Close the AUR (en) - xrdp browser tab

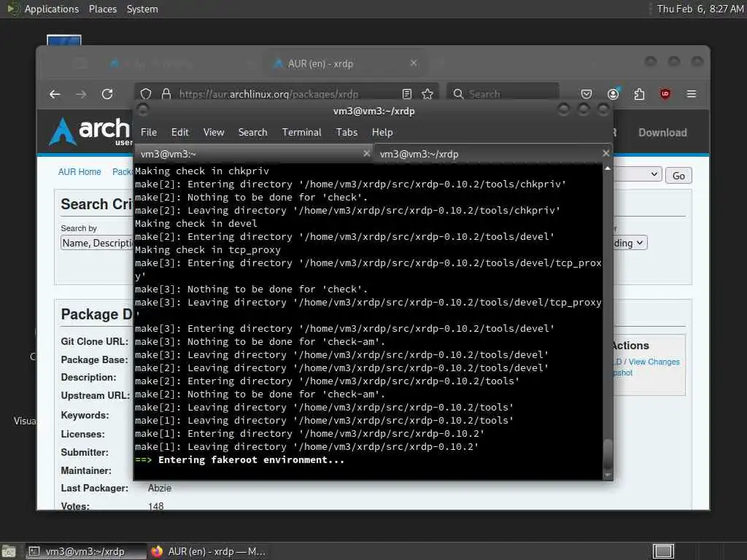tap(414, 63)
